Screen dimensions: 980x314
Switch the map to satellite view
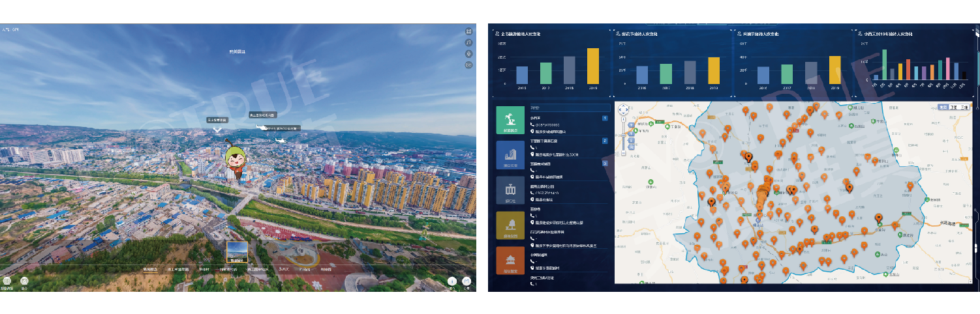click(x=953, y=107)
